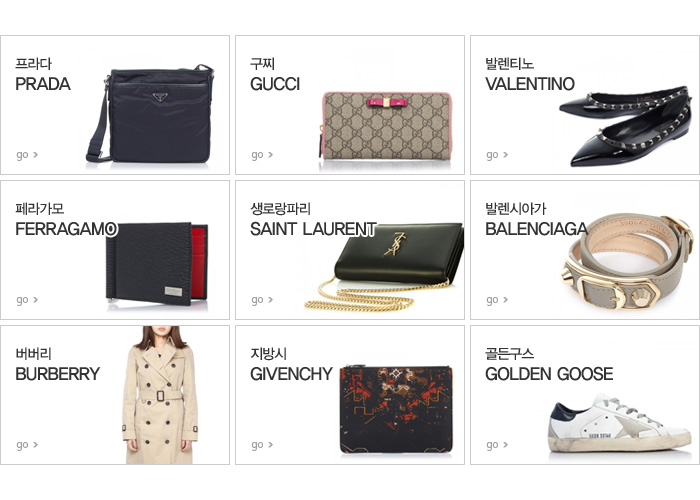This screenshot has width=700, height=500.
Task: Click the go arrow under GOLDEN GOOSE
Action: tap(497, 445)
